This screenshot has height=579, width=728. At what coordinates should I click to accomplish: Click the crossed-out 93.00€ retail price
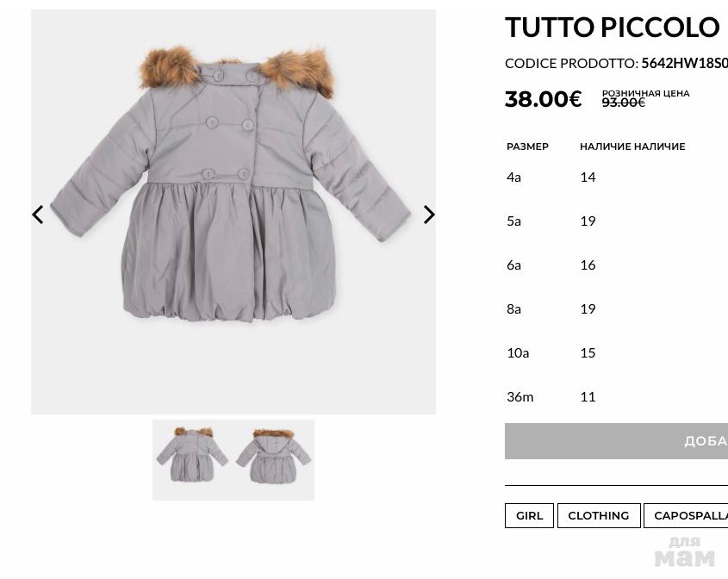pos(623,103)
